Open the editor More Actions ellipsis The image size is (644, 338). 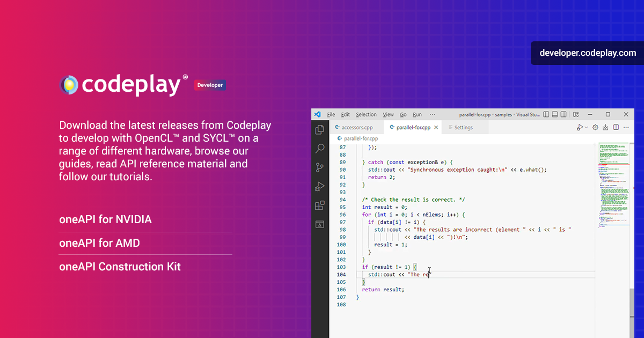626,127
